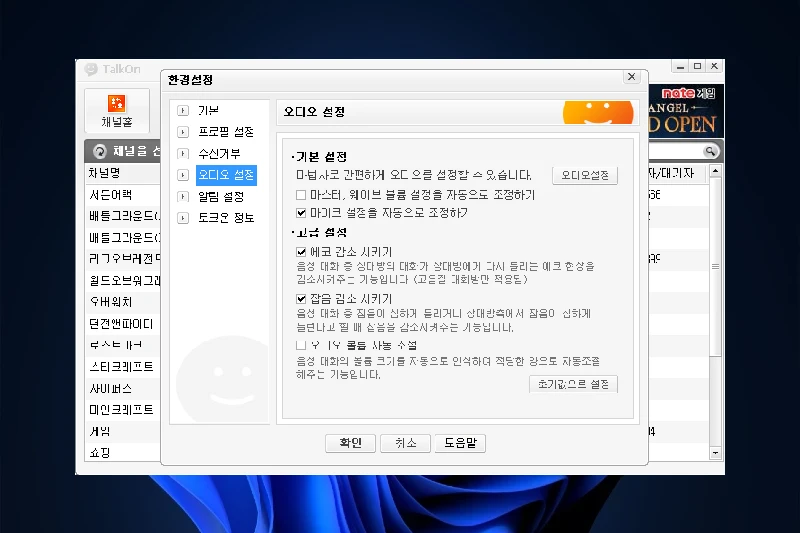Click scroll down arrow in TalkOn list

(x=715, y=452)
